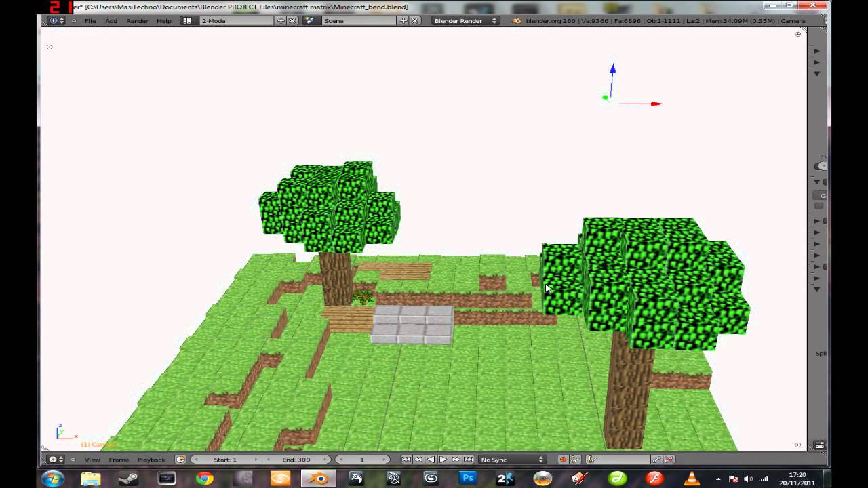Click the grey stone slab in the scene
The image size is (868, 488).
pyautogui.click(x=412, y=325)
